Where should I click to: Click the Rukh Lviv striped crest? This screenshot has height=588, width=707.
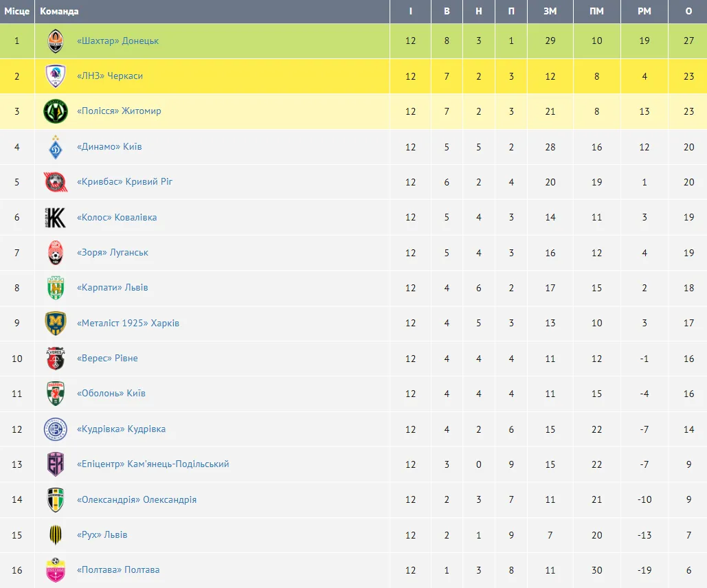[56, 534]
